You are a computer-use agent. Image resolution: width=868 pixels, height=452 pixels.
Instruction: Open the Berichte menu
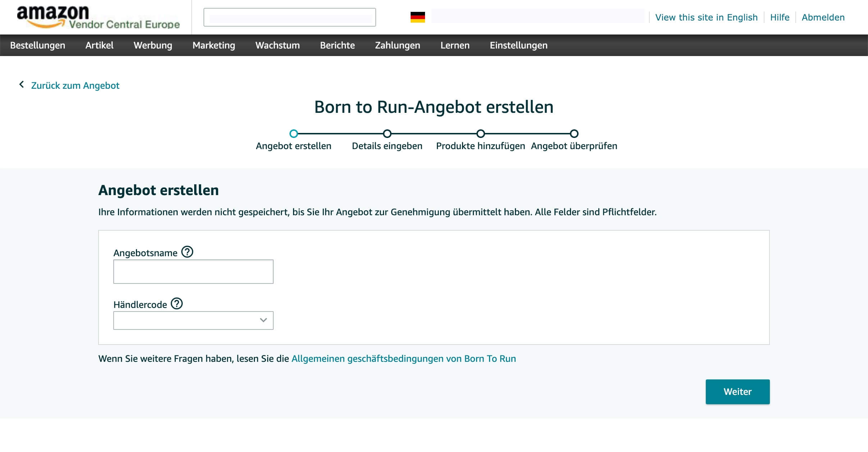(337, 45)
